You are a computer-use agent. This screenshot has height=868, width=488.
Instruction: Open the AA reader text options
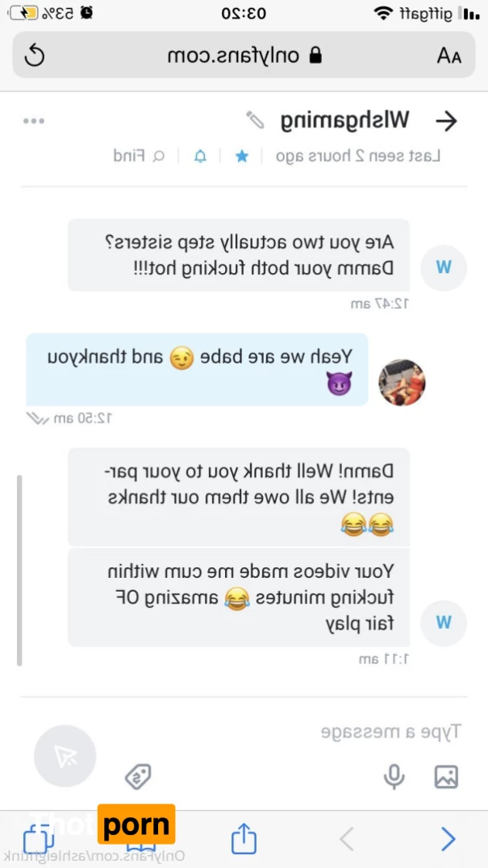click(x=448, y=56)
